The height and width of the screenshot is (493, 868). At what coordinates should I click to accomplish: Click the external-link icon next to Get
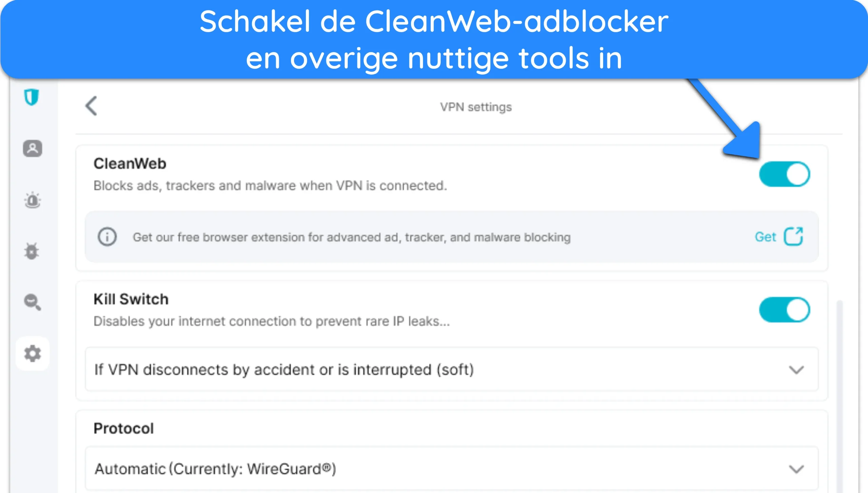pyautogui.click(x=793, y=236)
